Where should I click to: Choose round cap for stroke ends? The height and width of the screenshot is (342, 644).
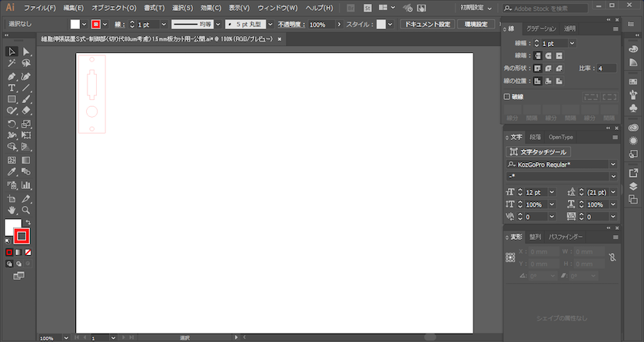[x=548, y=56]
